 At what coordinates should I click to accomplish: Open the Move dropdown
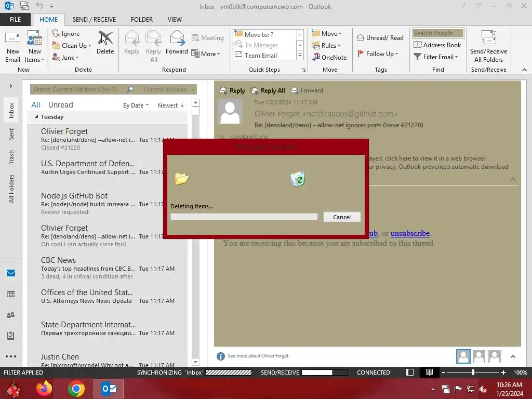[327, 34]
